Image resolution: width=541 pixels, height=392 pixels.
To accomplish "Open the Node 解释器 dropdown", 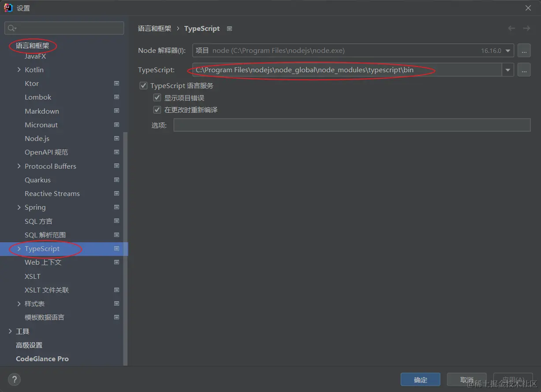I will [508, 51].
